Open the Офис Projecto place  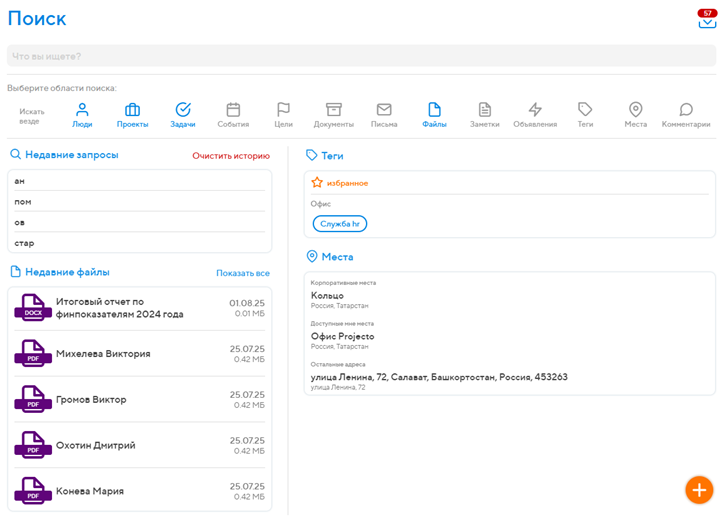click(x=343, y=336)
